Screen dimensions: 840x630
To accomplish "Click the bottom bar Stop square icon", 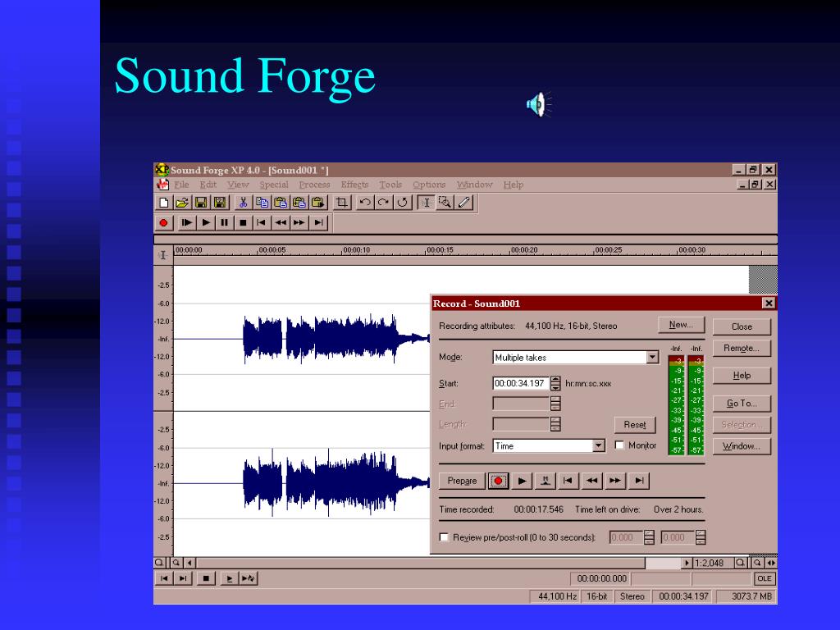I will pyautogui.click(x=206, y=578).
